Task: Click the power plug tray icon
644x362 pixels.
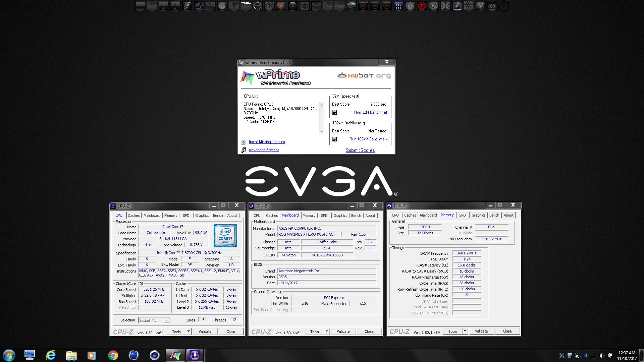Action: point(610,356)
